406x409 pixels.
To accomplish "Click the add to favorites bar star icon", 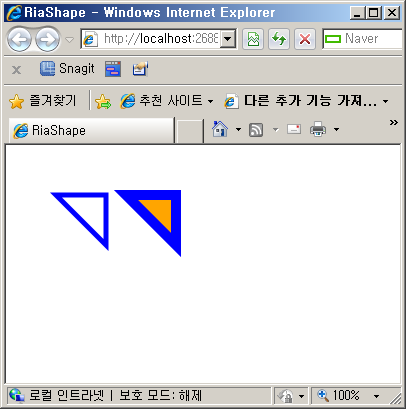I will tap(103, 101).
